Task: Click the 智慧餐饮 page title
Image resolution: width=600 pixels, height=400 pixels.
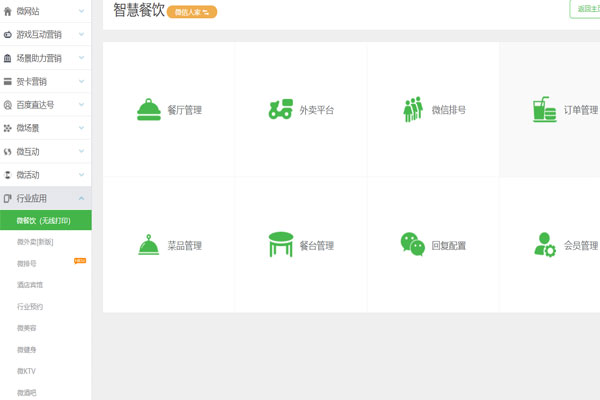Action: [139, 10]
